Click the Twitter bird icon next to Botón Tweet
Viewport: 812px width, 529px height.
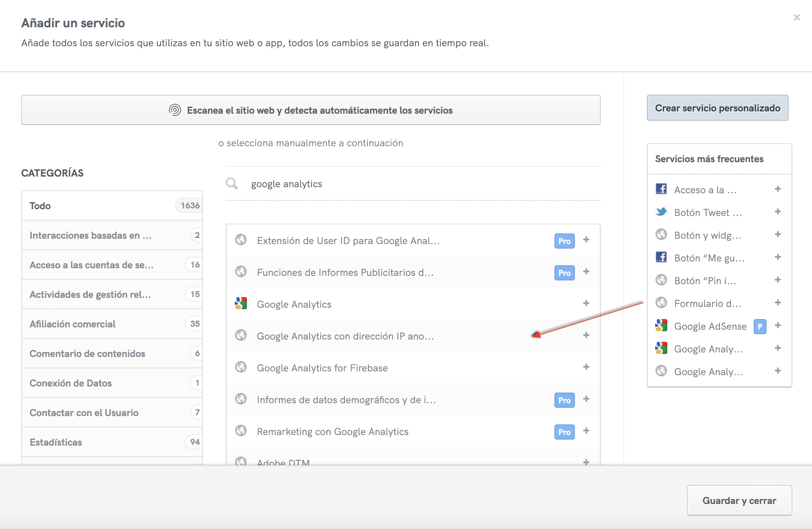coord(661,212)
